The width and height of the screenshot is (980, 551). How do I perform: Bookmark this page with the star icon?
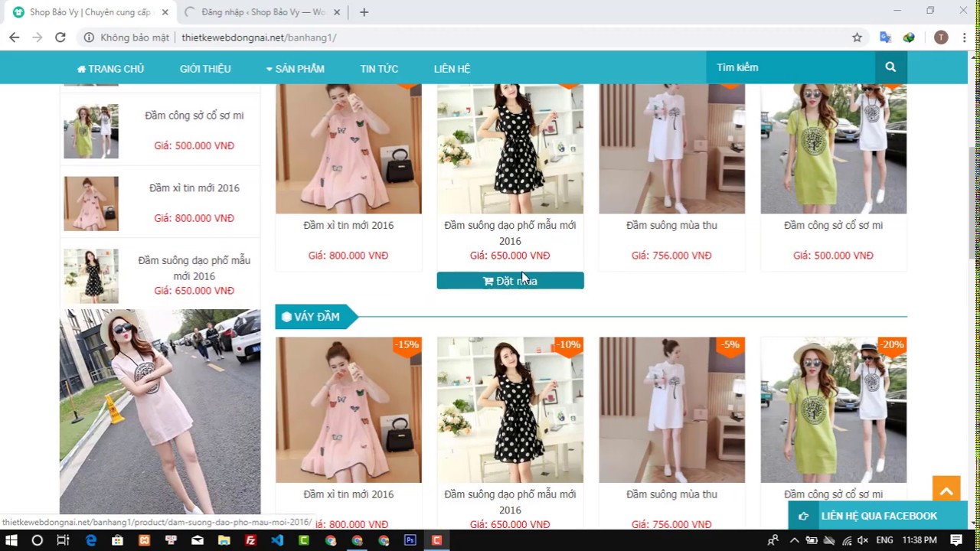857,37
